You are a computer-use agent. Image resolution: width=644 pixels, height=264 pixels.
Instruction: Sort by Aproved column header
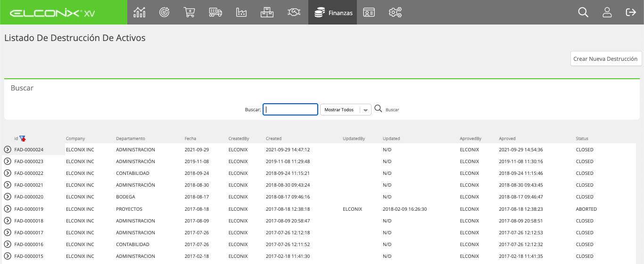[x=507, y=139]
